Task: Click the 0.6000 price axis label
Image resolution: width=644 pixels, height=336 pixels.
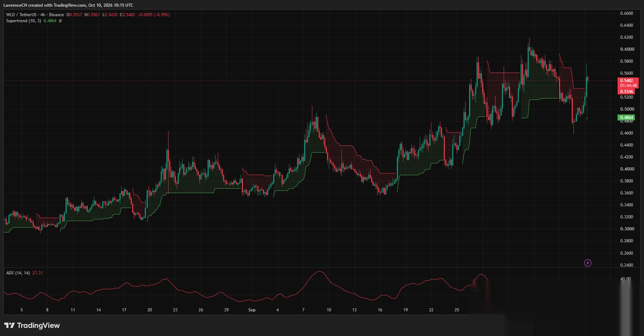Action: (x=626, y=49)
